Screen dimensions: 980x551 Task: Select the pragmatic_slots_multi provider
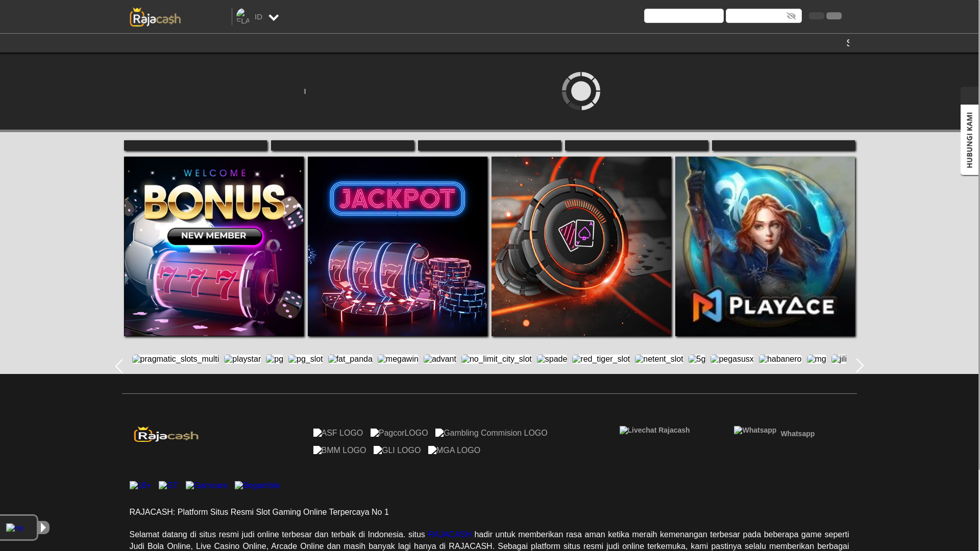176,359
